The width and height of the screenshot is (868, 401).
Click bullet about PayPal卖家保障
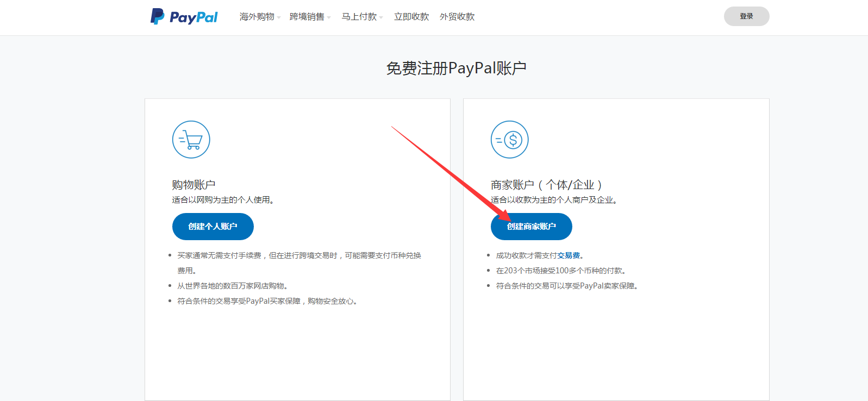tap(569, 286)
